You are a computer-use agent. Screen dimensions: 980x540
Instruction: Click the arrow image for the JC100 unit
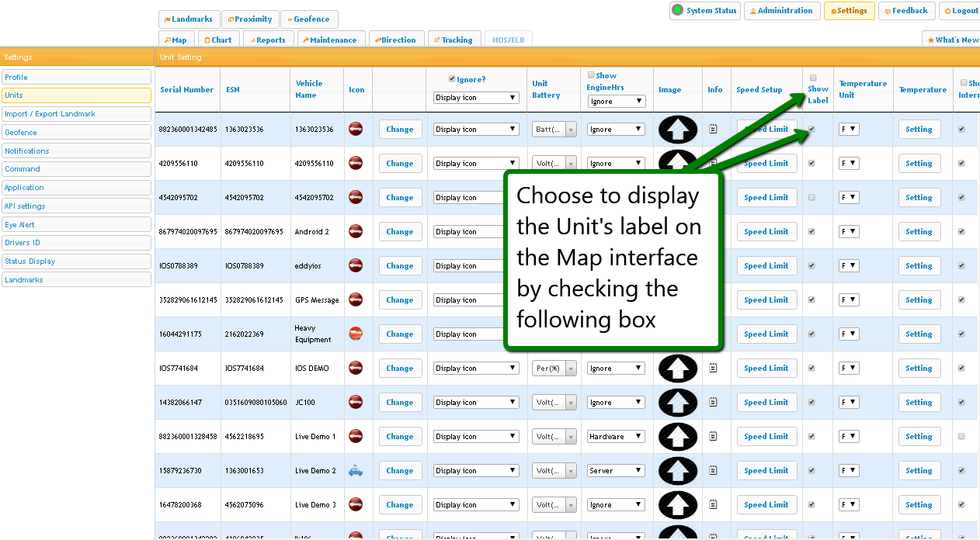click(678, 403)
